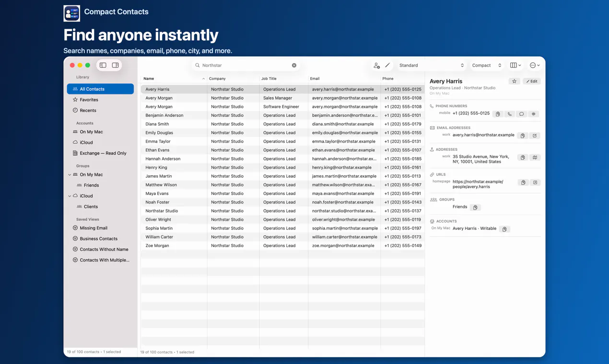
Task: Select the Diana Smith row
Action: tap(282, 124)
